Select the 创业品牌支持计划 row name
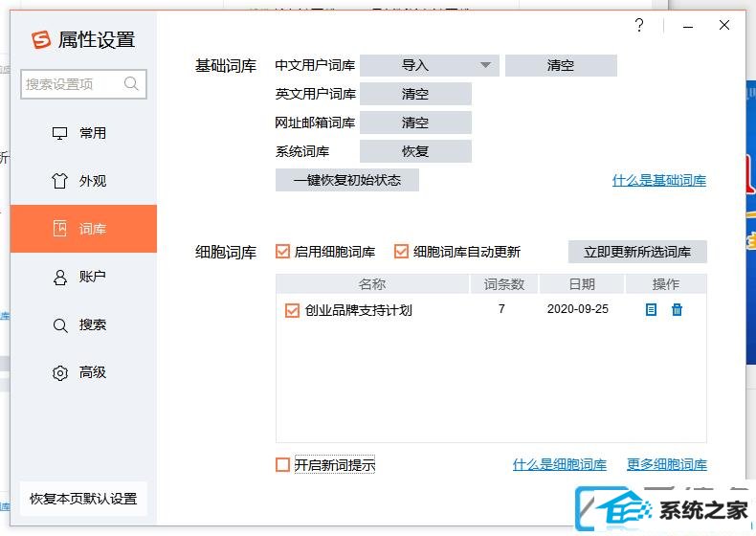The width and height of the screenshot is (756, 536). pyautogui.click(x=358, y=310)
